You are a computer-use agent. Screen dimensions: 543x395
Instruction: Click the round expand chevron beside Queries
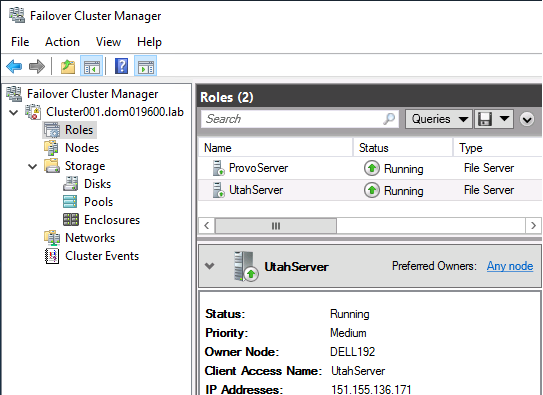point(527,119)
